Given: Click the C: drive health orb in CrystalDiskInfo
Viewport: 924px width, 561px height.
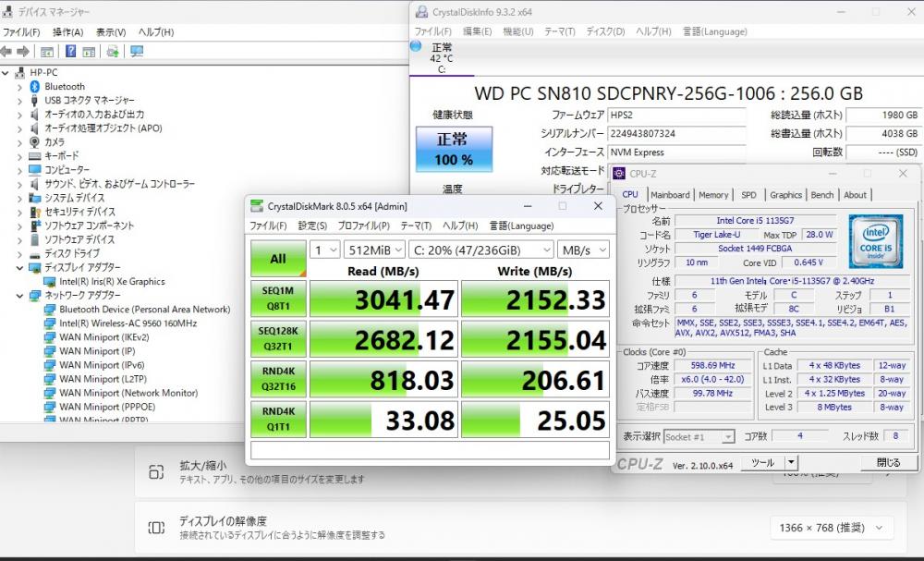Looking at the screenshot, I should [416, 46].
